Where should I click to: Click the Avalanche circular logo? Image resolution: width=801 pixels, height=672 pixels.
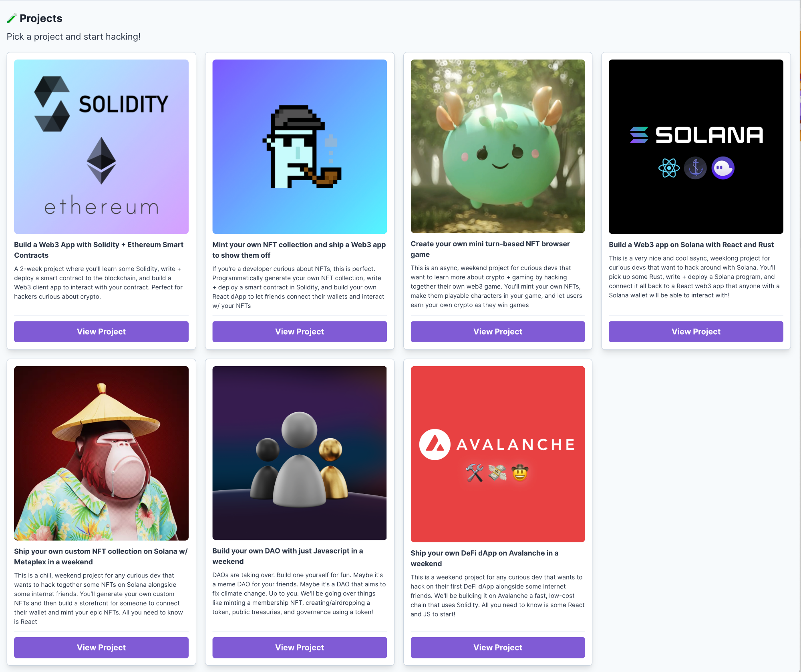pos(435,445)
